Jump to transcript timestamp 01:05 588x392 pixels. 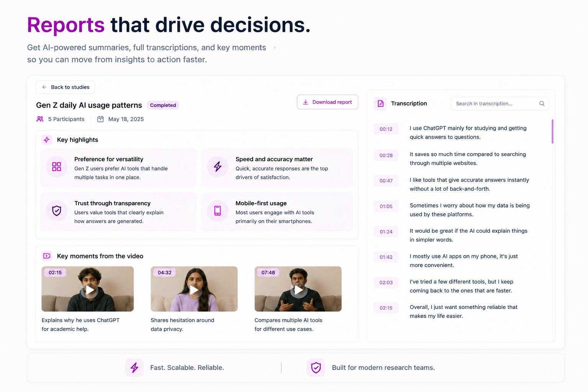(x=386, y=206)
